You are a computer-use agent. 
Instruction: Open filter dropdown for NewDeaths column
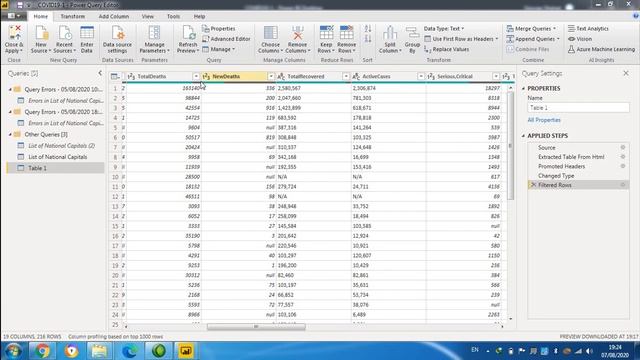pos(271,76)
